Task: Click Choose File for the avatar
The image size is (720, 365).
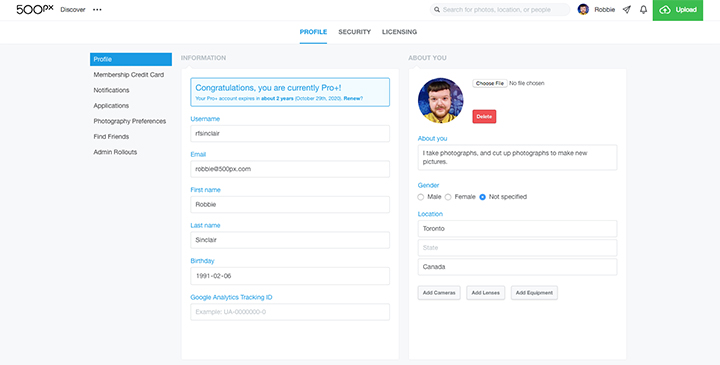Action: [489, 84]
